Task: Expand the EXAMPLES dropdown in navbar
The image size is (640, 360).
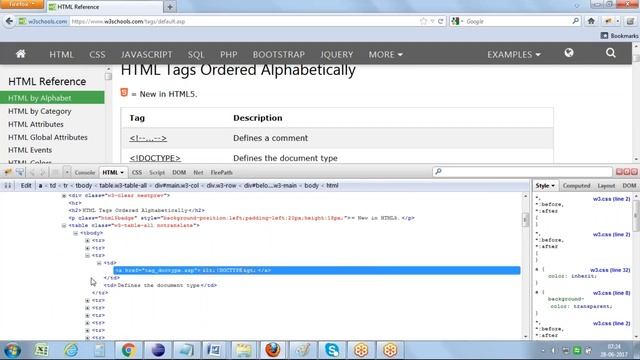Action: pos(514,54)
